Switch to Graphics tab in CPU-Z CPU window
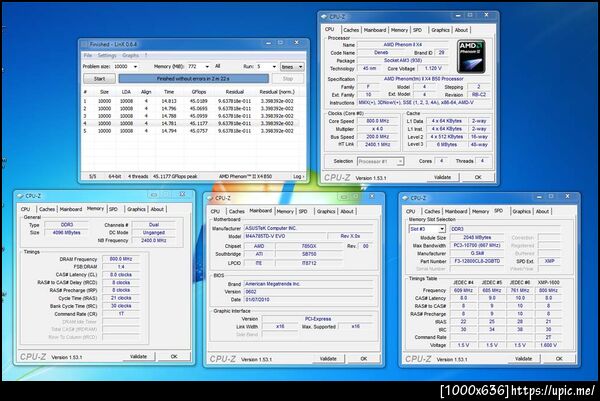 pos(440,30)
